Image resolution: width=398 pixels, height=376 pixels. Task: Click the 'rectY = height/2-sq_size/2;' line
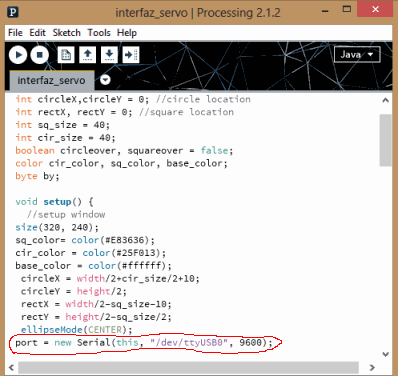[x=96, y=317]
